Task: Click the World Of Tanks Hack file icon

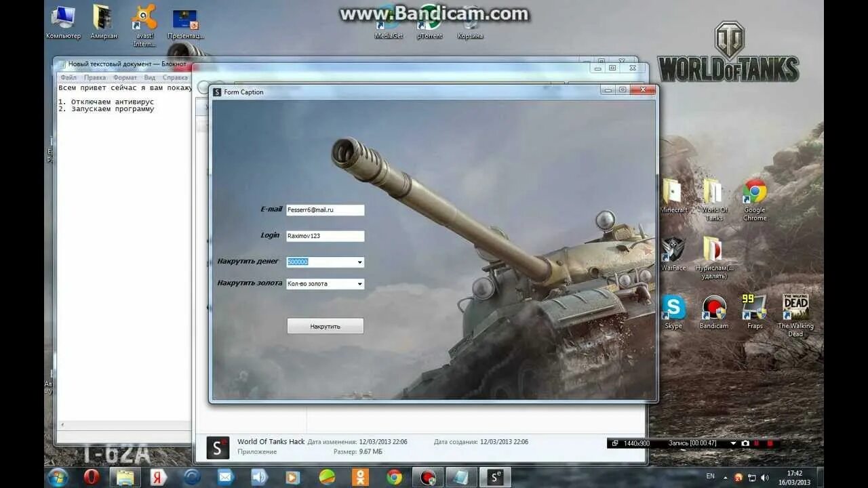Action: (x=218, y=447)
